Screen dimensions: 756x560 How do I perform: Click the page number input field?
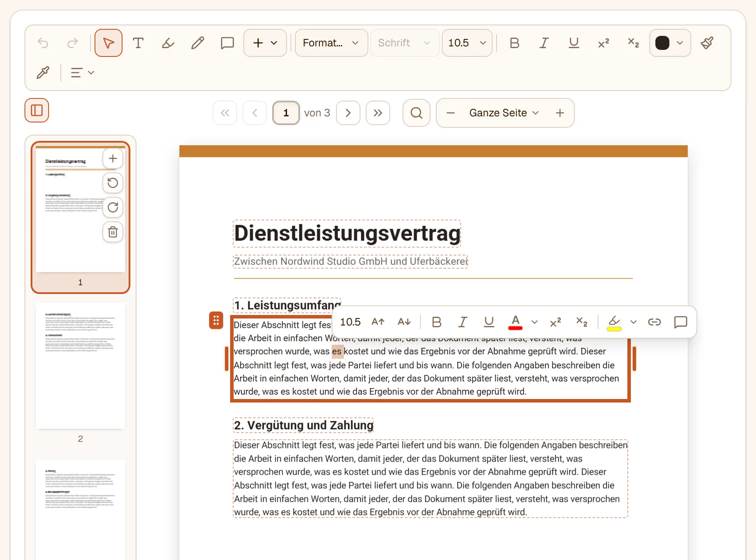pyautogui.click(x=286, y=113)
